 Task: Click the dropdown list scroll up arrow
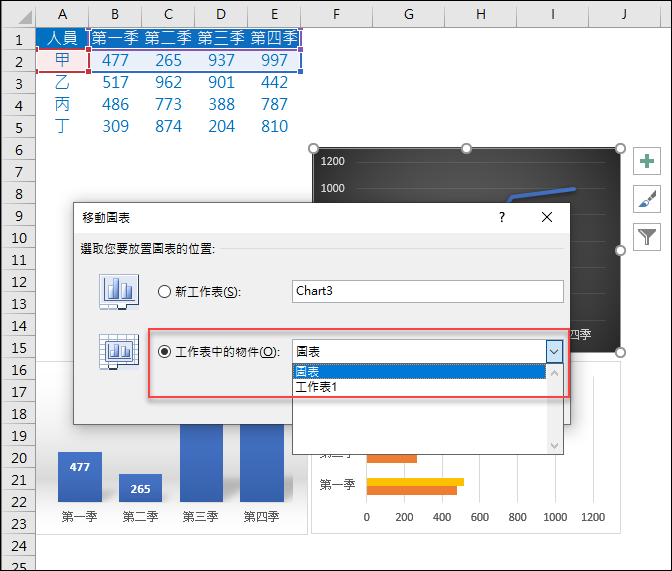(554, 373)
